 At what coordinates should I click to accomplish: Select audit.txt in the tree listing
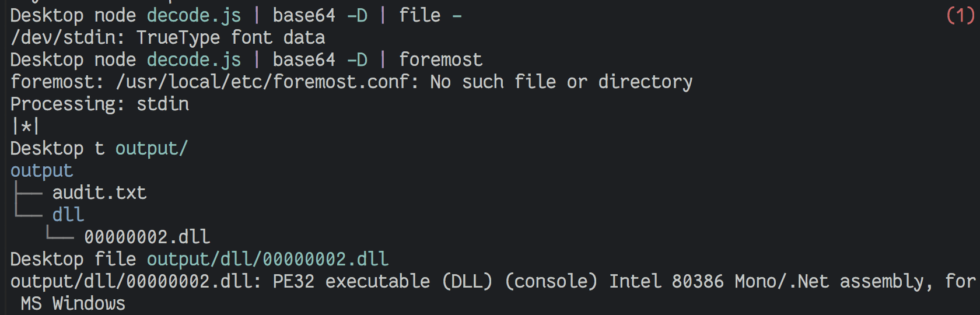99,192
